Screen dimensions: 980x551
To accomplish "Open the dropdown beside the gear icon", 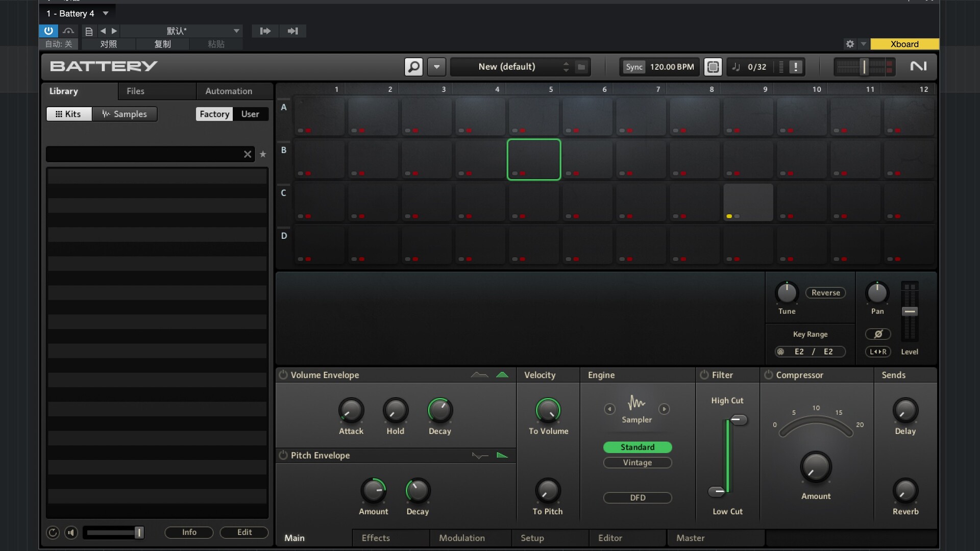I will [x=863, y=44].
